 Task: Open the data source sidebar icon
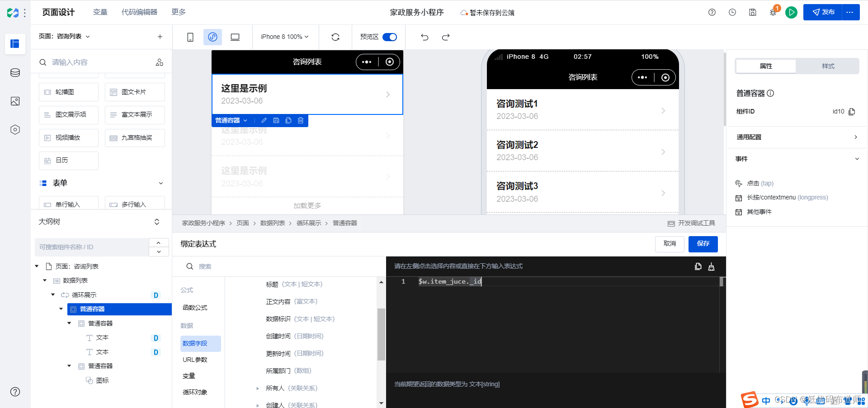pos(15,72)
